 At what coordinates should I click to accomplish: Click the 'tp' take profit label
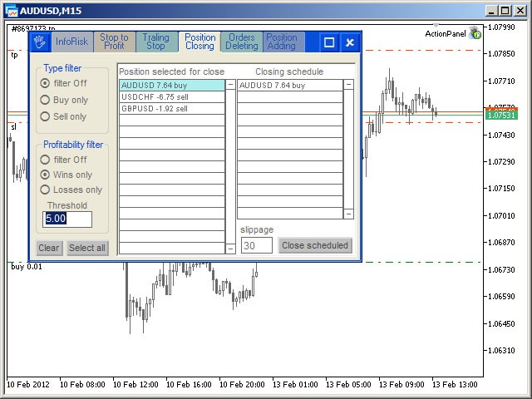(15, 56)
